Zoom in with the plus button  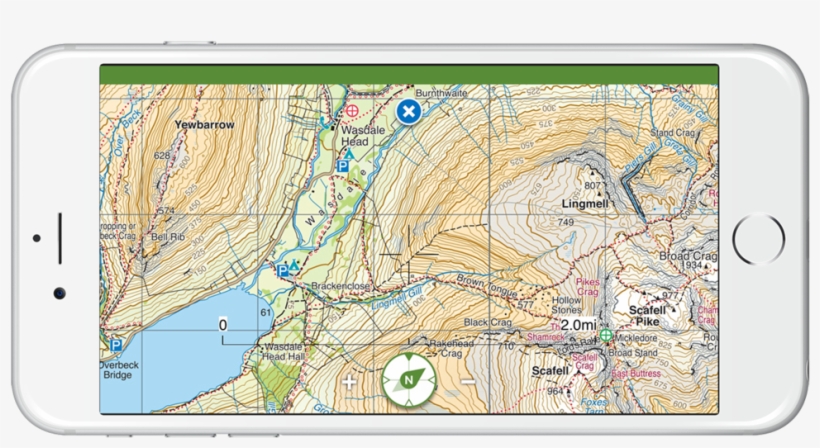[x=349, y=382]
